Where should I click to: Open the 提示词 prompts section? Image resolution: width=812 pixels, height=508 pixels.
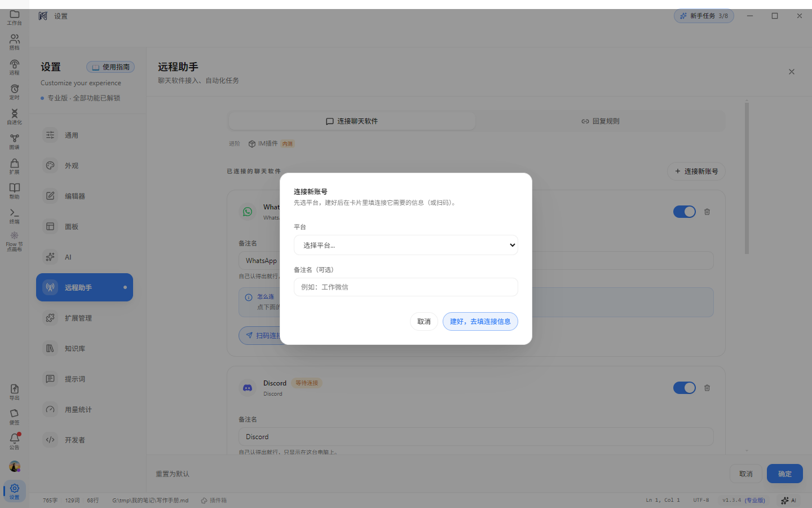pyautogui.click(x=85, y=379)
